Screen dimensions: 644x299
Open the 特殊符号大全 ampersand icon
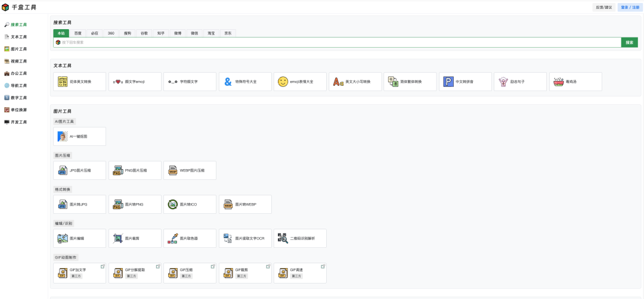pos(228,82)
